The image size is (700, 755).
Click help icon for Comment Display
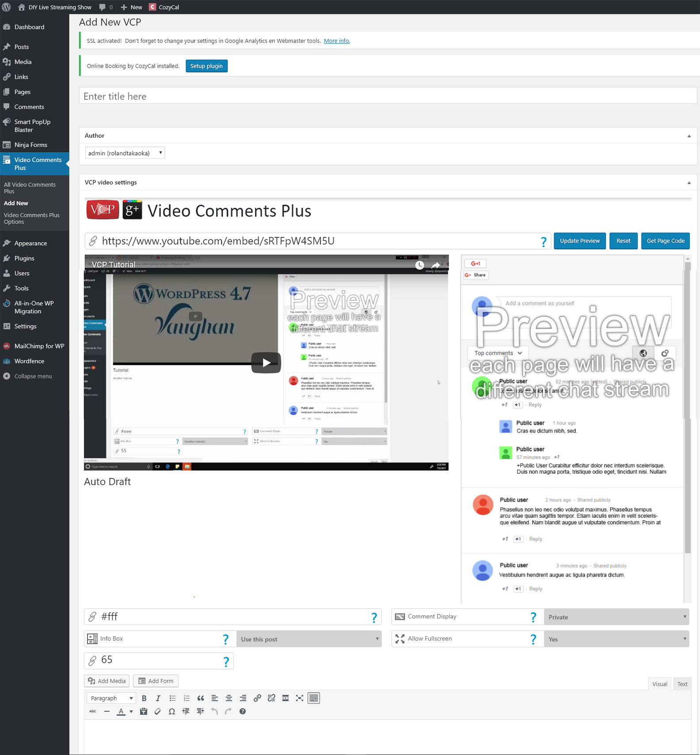point(533,617)
